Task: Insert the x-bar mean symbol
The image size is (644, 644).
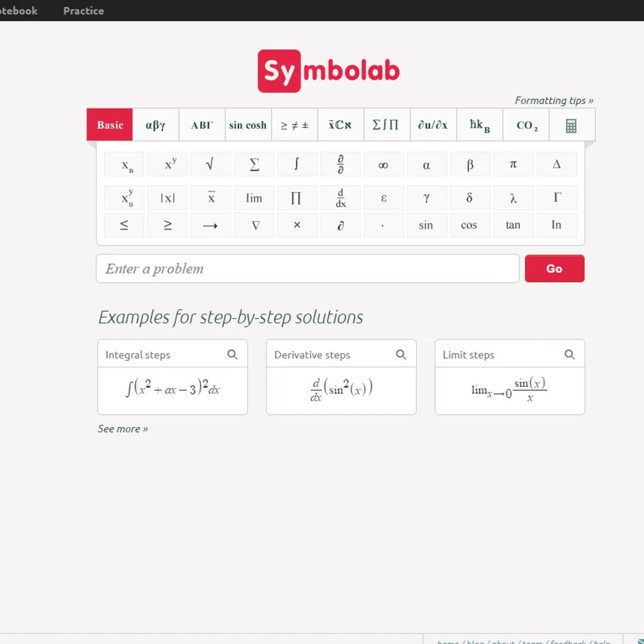Action: pos(211,197)
